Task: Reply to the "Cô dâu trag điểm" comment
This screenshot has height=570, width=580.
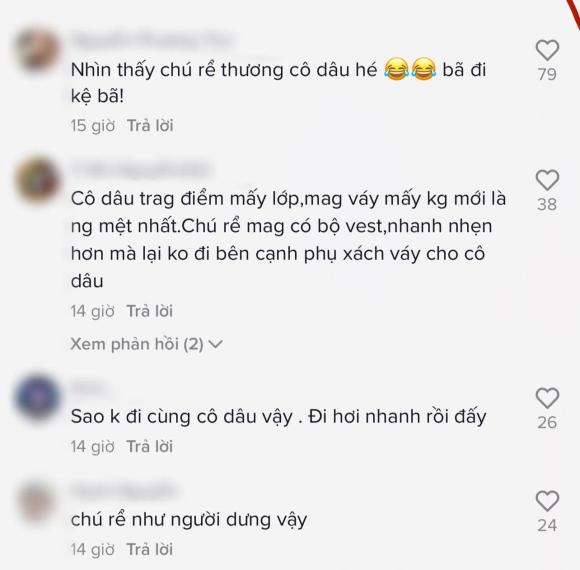Action: tap(150, 311)
